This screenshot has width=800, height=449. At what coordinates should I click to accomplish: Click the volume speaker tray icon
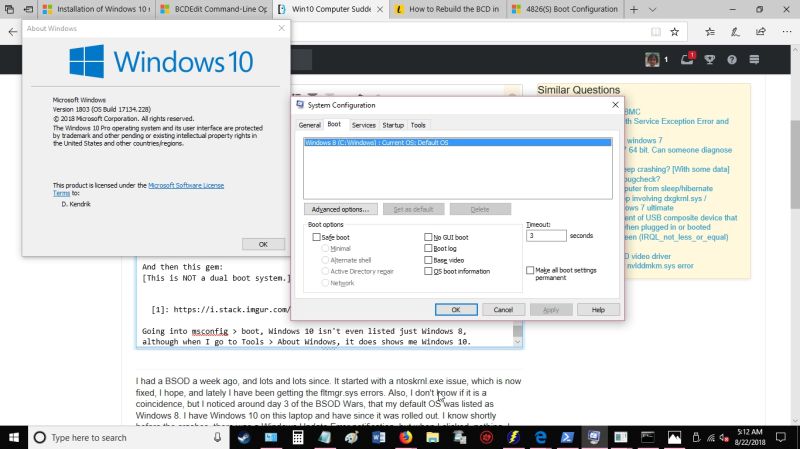(x=724, y=438)
